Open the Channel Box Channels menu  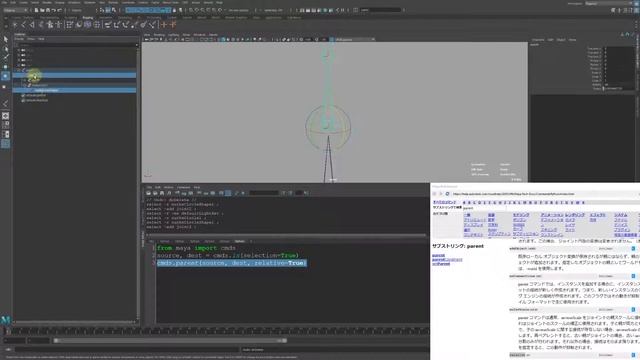click(538, 40)
